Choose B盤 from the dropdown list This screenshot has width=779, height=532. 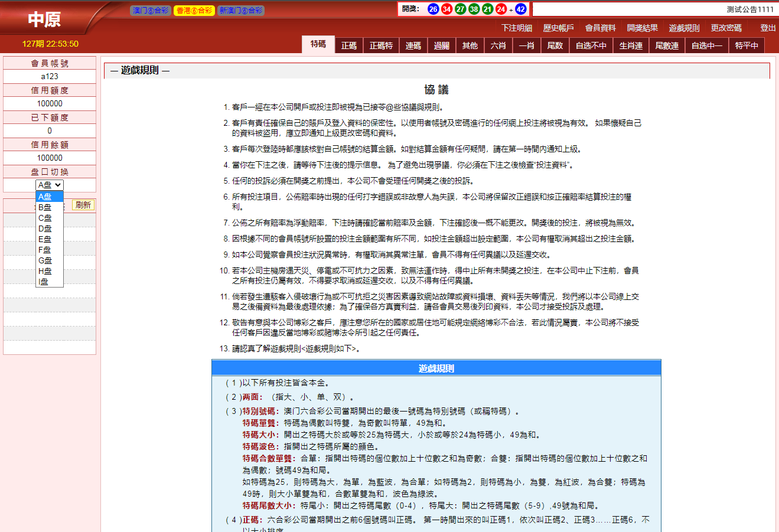coord(45,207)
